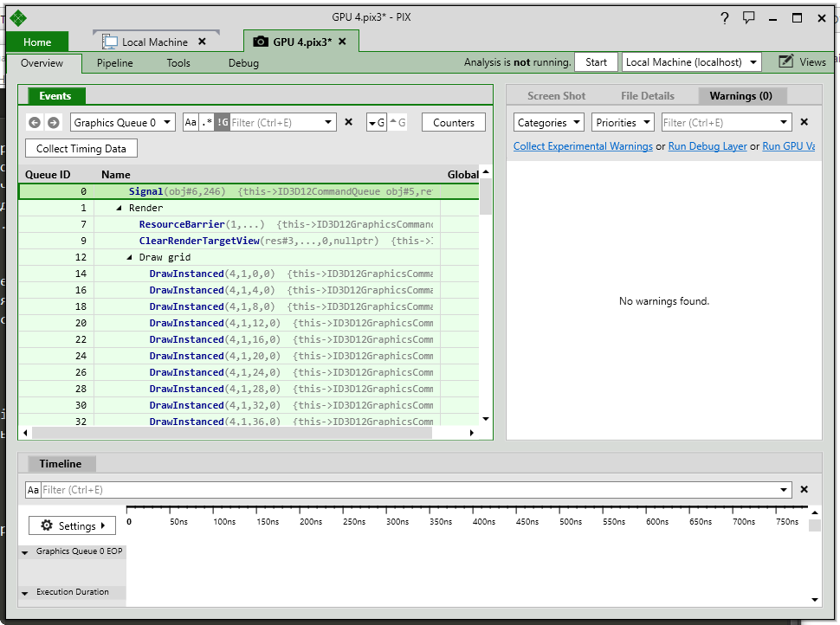
Task: Select the ResourceBarrier event row
Action: tap(249, 224)
